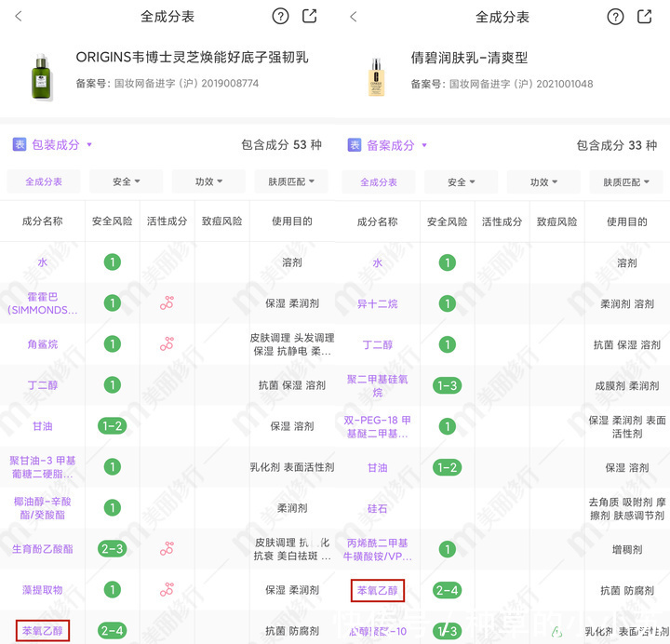Open ingredient 硅石 link

[x=377, y=508]
